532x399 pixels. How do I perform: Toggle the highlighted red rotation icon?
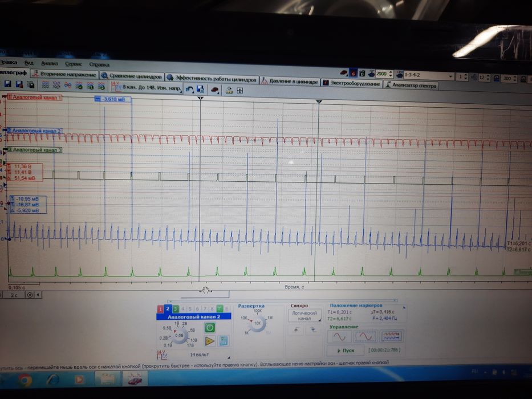(x=353, y=74)
